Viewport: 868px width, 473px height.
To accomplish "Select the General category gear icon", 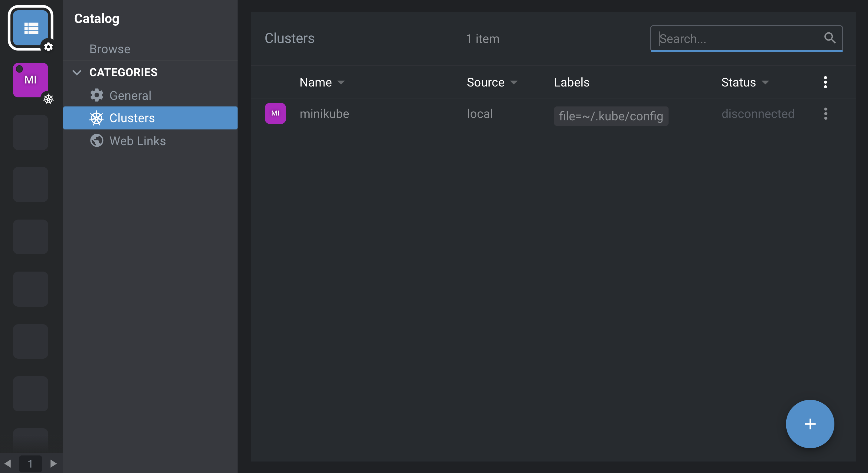I will (x=96, y=95).
